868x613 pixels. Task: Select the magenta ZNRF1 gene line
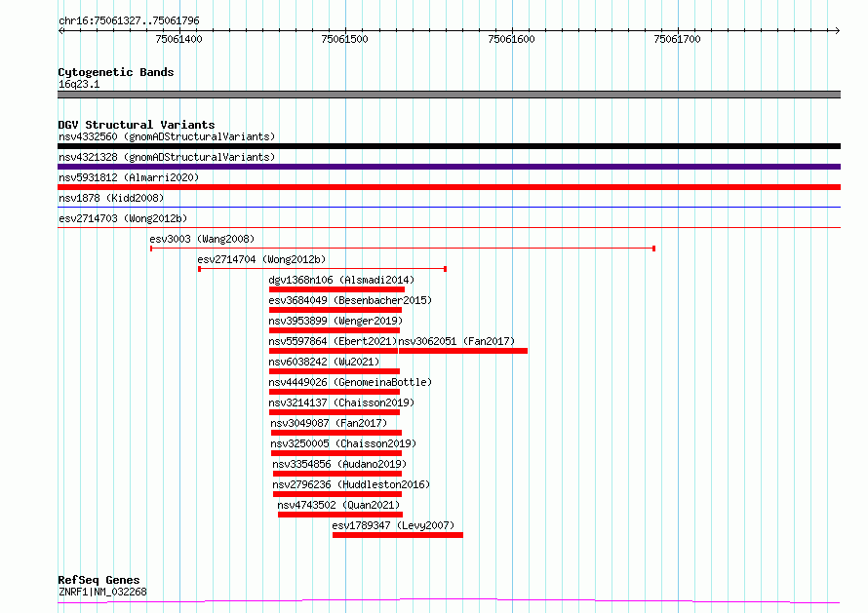point(449,601)
